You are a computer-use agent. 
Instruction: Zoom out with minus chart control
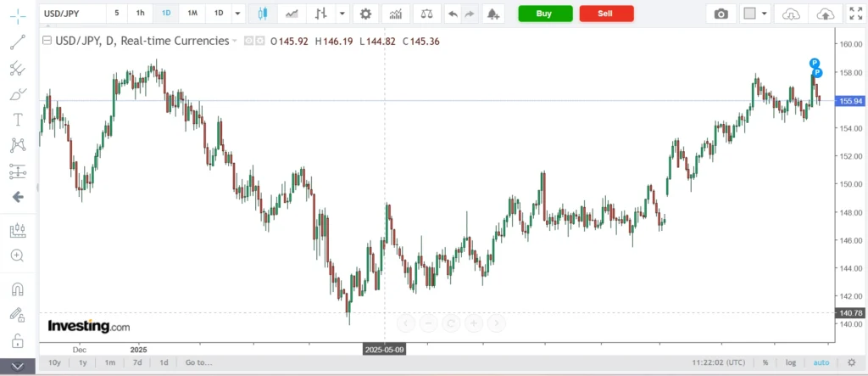click(x=428, y=323)
